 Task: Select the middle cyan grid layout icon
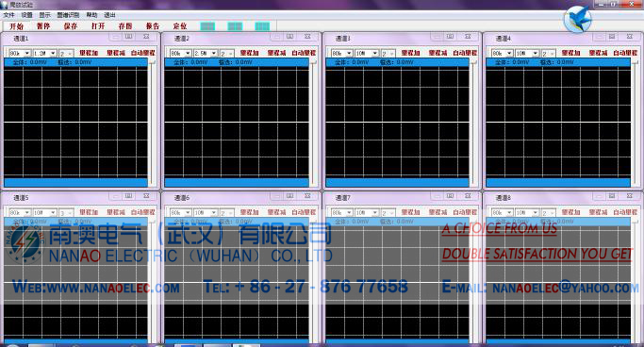coord(235,26)
